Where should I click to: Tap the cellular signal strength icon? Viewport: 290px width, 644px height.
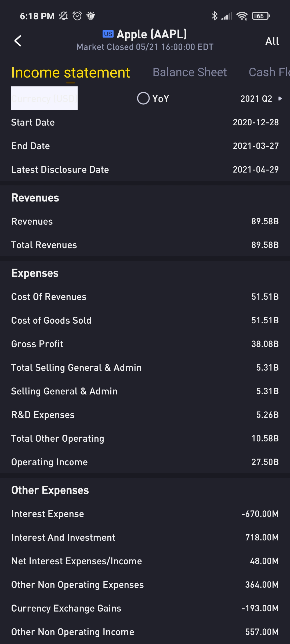click(227, 16)
